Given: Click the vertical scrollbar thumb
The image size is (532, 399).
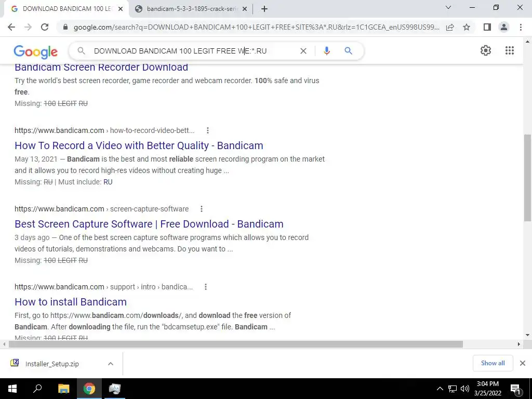Looking at the screenshot, I should 527,178.
